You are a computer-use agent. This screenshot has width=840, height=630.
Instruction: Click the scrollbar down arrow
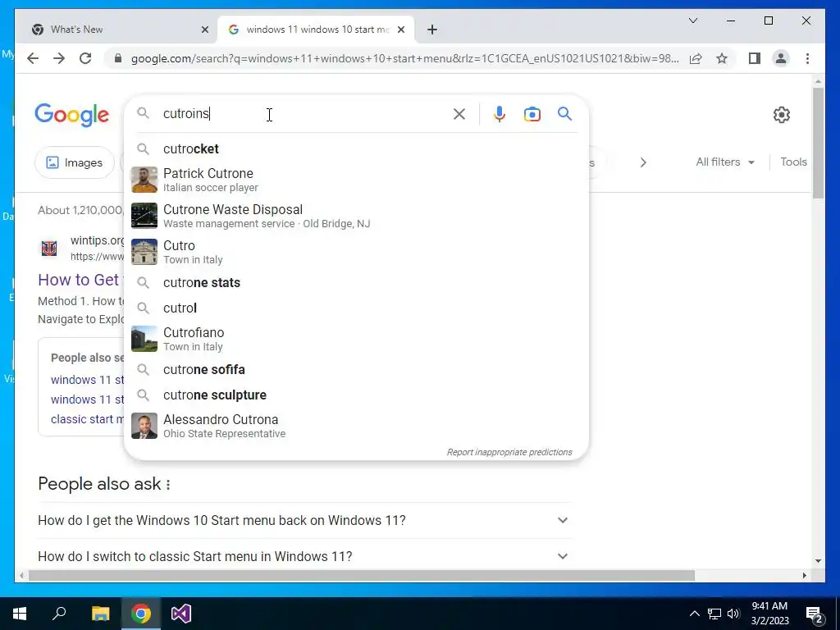pos(818,561)
